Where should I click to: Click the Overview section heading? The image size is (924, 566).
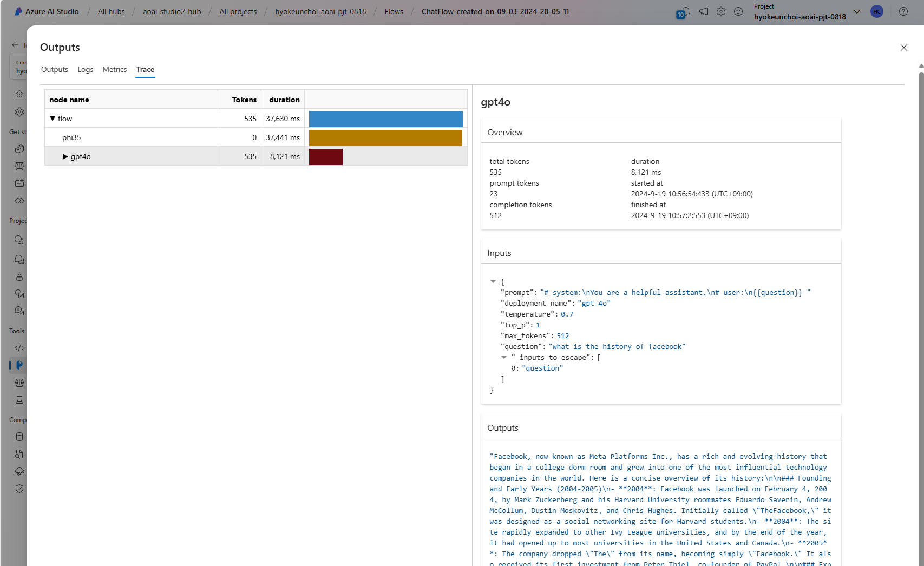pos(505,132)
